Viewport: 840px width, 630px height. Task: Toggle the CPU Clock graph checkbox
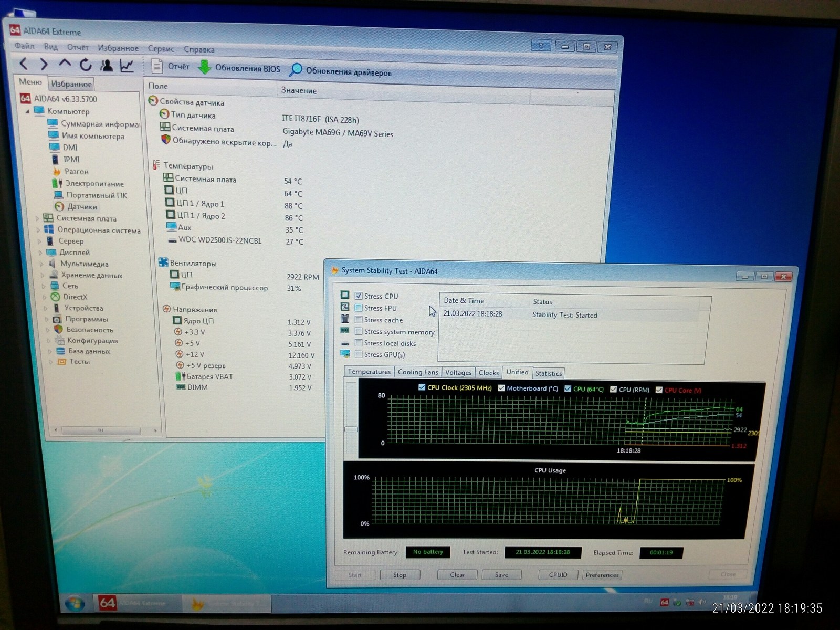pos(422,387)
